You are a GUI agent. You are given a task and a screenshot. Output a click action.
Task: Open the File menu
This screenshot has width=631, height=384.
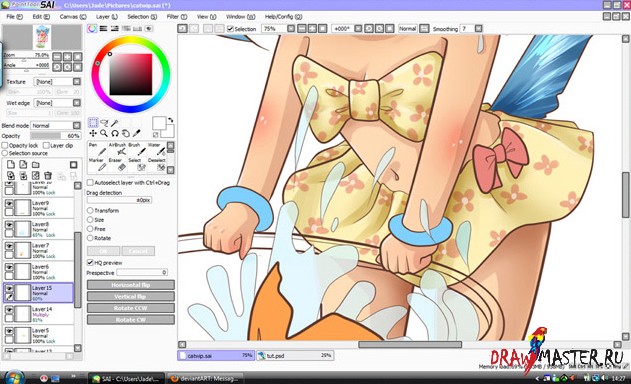pyautogui.click(x=14, y=17)
